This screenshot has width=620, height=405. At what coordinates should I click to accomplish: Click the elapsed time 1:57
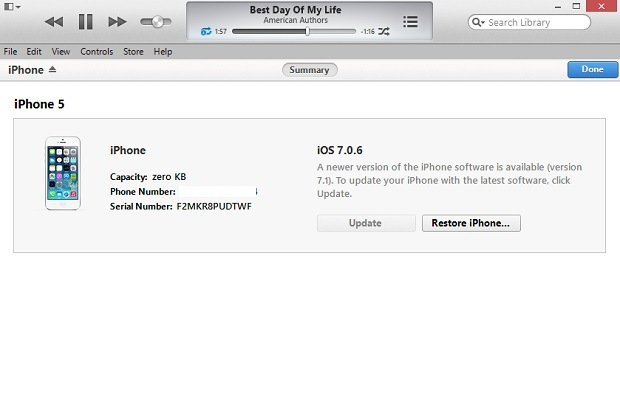point(221,31)
